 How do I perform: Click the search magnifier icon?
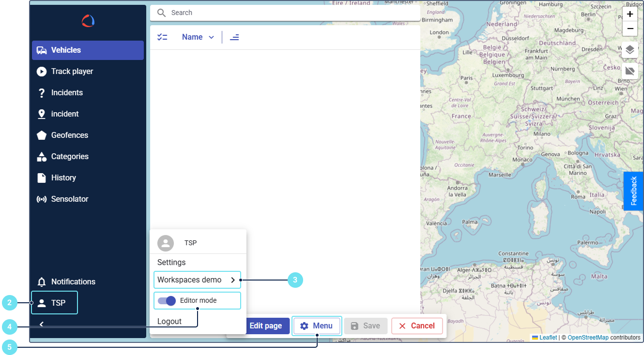click(161, 13)
